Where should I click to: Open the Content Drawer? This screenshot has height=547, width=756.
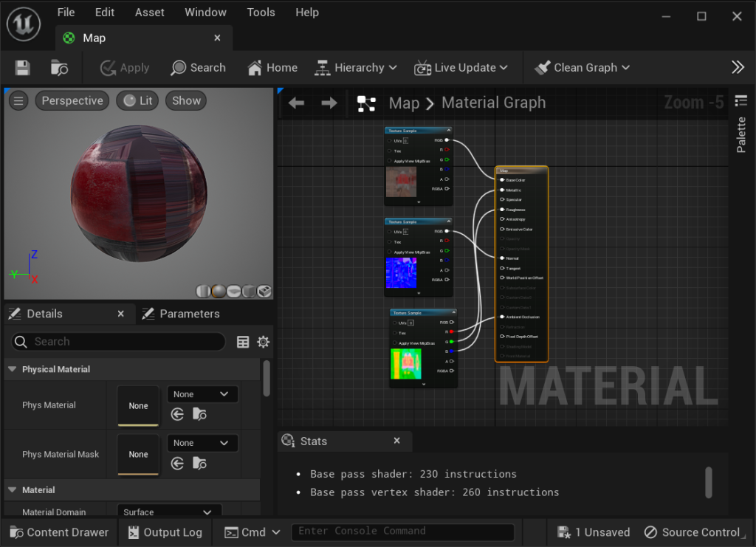click(x=59, y=532)
